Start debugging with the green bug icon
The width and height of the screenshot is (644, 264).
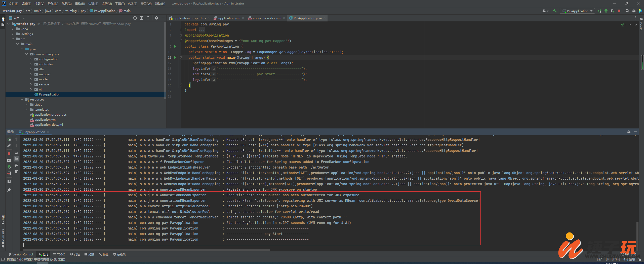pyautogui.click(x=606, y=11)
